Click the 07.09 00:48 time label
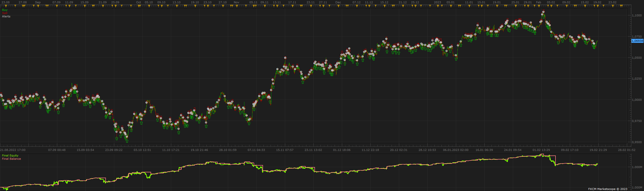The width and height of the screenshot is (644, 191). pyautogui.click(x=57, y=150)
